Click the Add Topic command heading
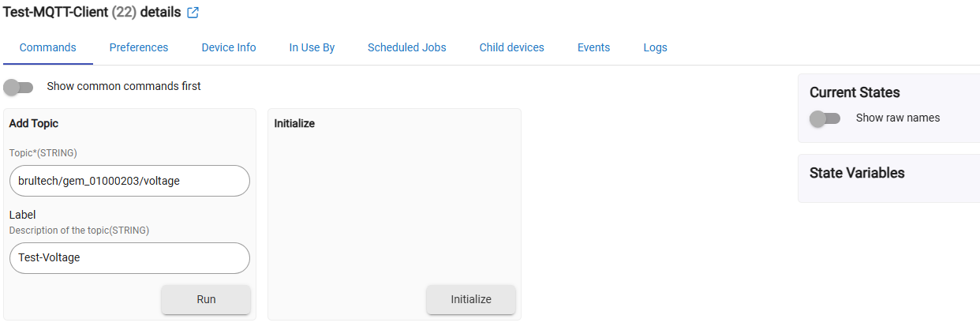The width and height of the screenshot is (980, 330). [34, 123]
